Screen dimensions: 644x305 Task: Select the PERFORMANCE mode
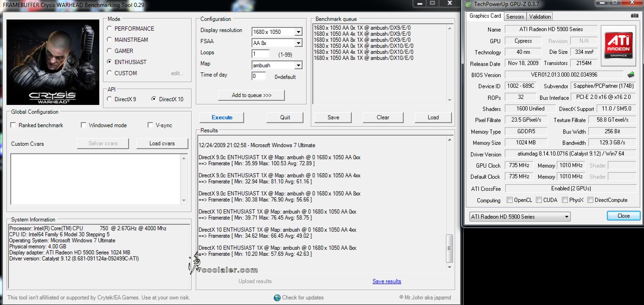(x=109, y=28)
